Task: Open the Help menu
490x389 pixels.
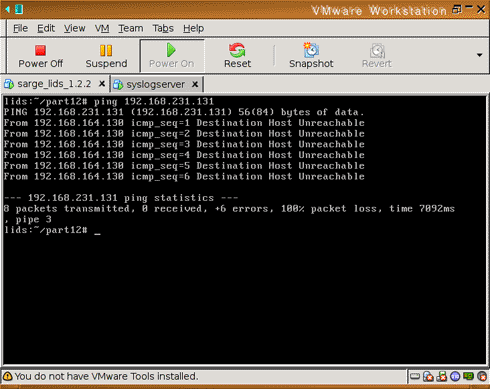Action: (x=193, y=28)
